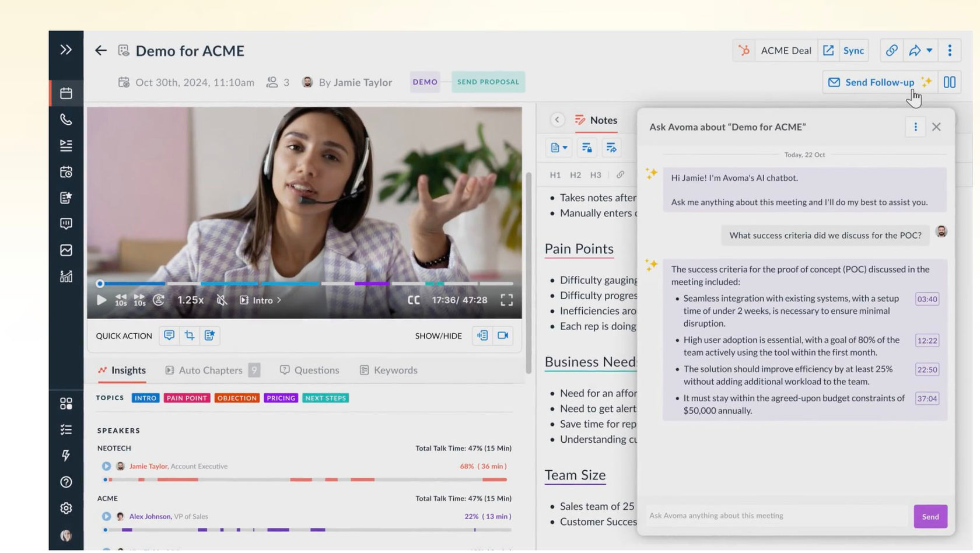980x553 pixels.
Task: Switch to the Keywords tab
Action: [388, 370]
